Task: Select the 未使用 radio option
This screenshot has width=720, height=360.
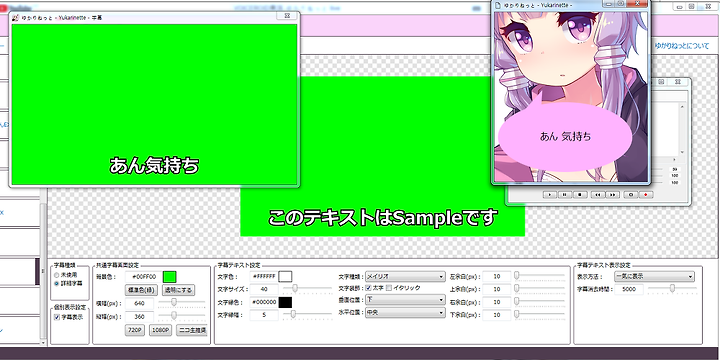Action: [56, 275]
